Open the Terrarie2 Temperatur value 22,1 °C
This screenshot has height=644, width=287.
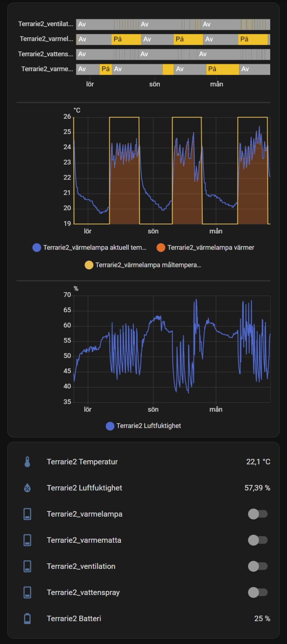click(258, 462)
